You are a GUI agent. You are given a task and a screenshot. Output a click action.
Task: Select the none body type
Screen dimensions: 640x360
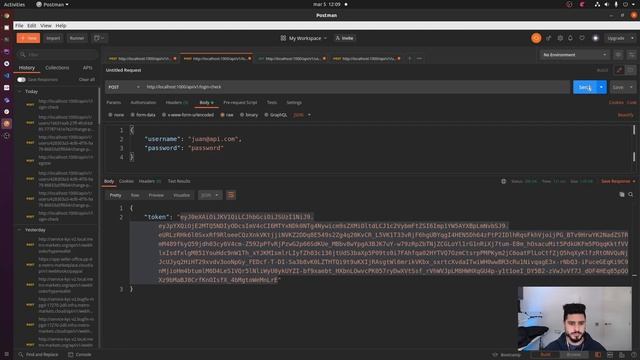pyautogui.click(x=116, y=115)
